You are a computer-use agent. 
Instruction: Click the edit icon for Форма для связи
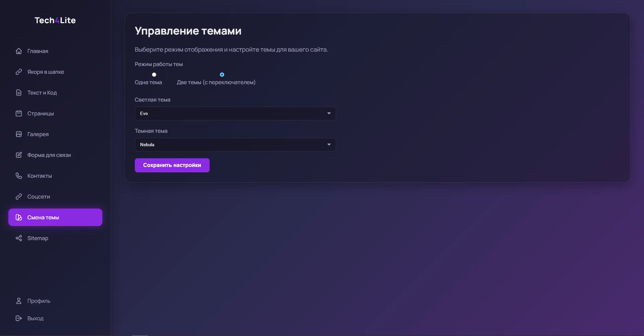19,155
